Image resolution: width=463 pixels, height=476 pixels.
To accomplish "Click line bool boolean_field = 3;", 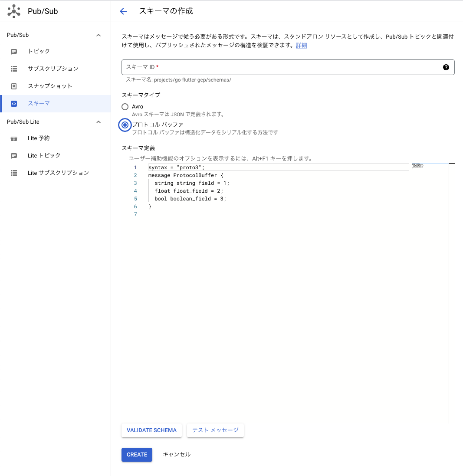I will point(190,199).
